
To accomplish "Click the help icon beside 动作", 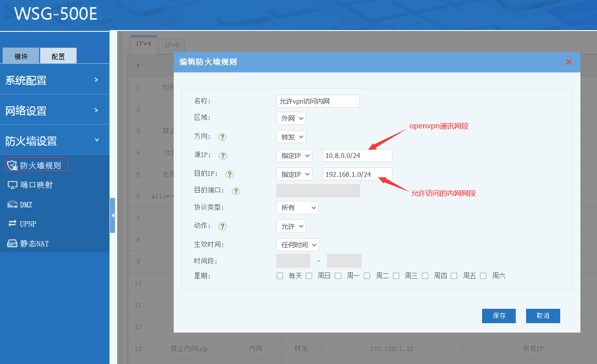I will coord(222,226).
